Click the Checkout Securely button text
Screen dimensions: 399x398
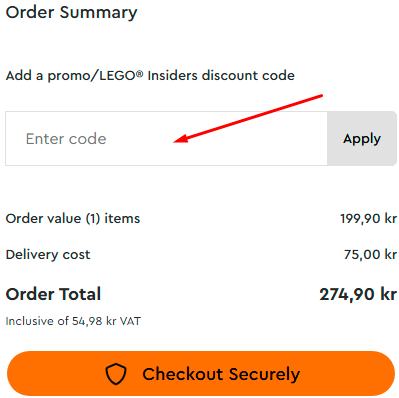pos(221,374)
